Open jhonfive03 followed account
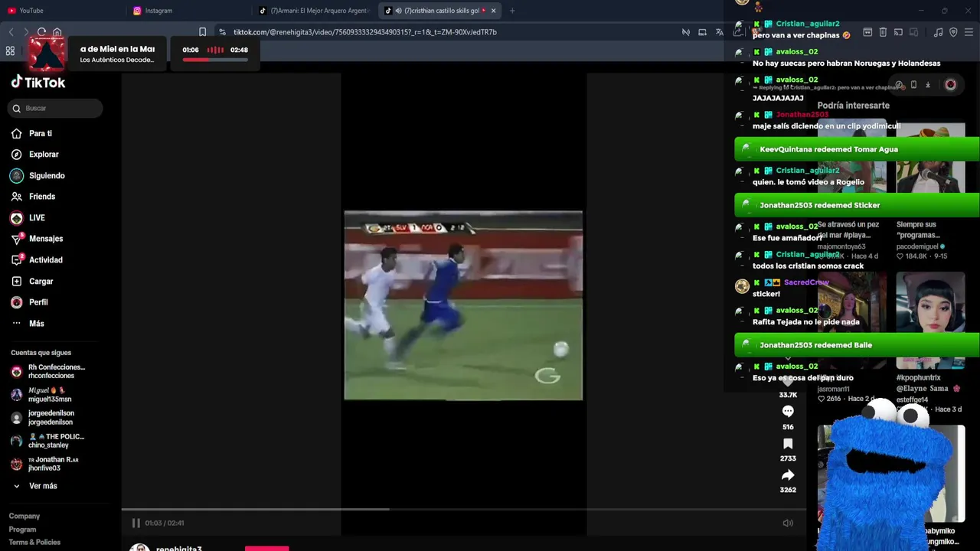The image size is (980, 551). 44,464
